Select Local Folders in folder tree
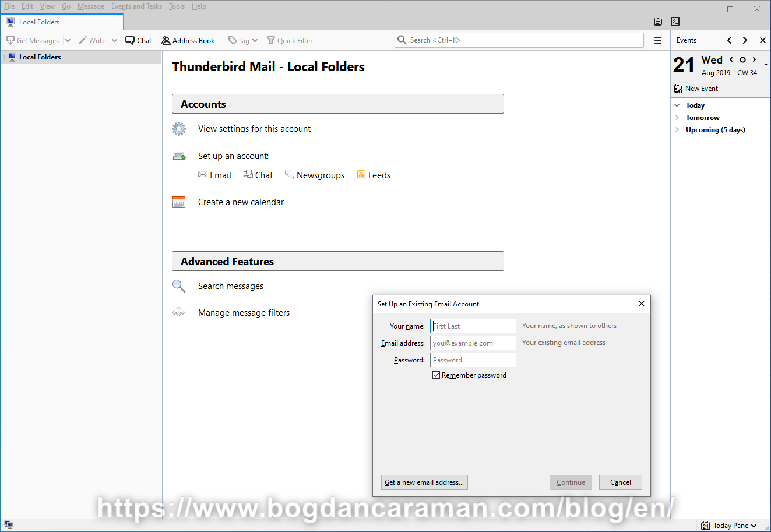This screenshot has height=532, width=771. (x=81, y=57)
